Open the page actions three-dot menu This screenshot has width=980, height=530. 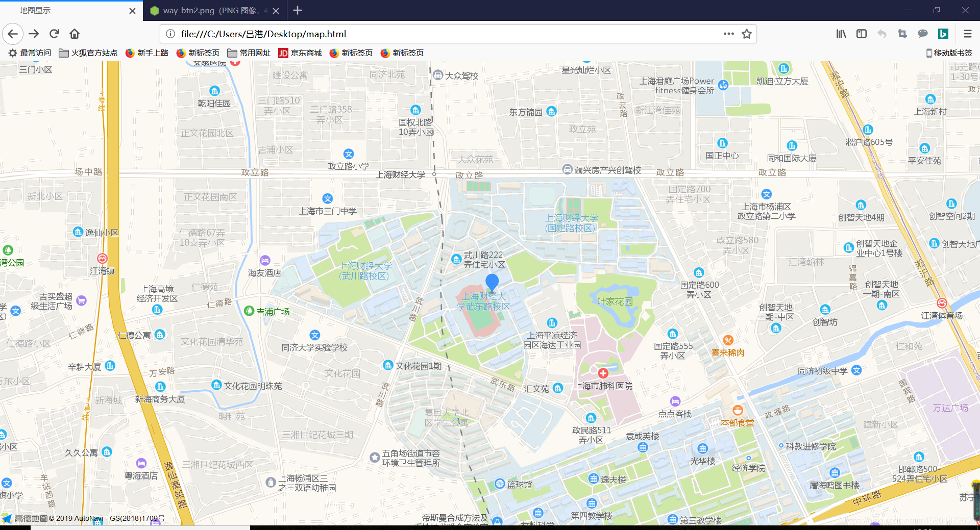pos(728,34)
